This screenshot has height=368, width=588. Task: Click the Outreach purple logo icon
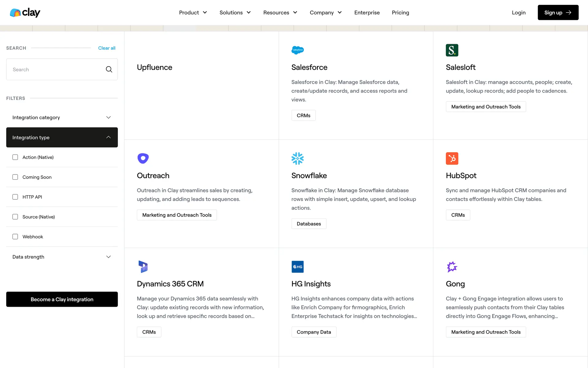(143, 158)
